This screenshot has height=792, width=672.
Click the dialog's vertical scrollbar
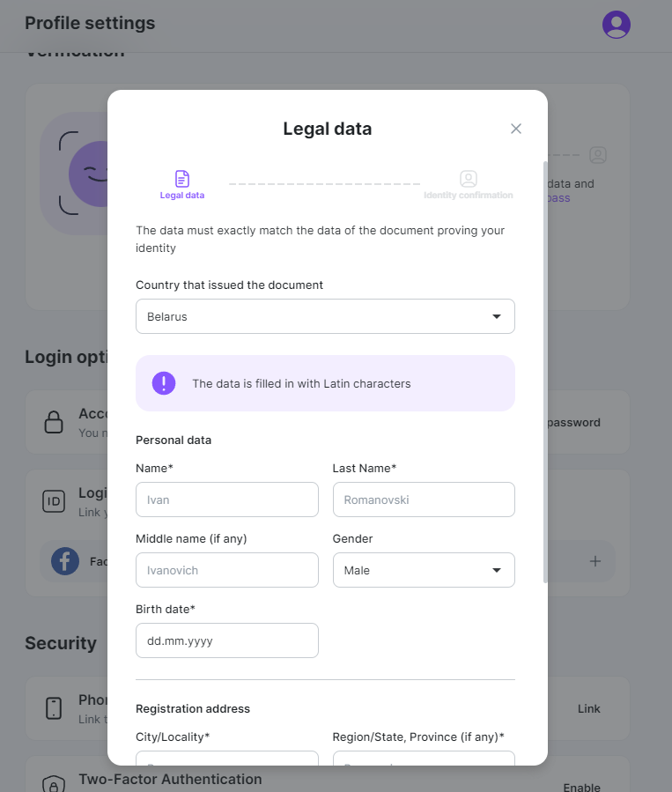[545, 373]
